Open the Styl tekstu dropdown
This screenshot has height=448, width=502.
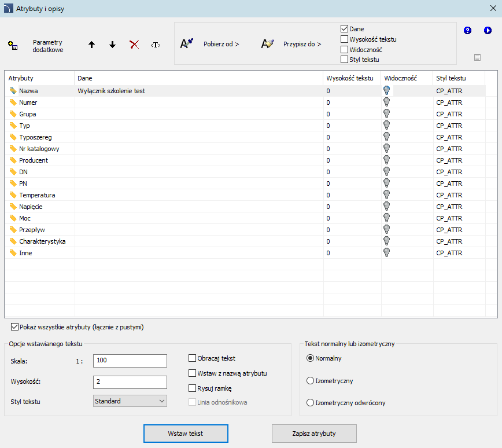click(130, 401)
